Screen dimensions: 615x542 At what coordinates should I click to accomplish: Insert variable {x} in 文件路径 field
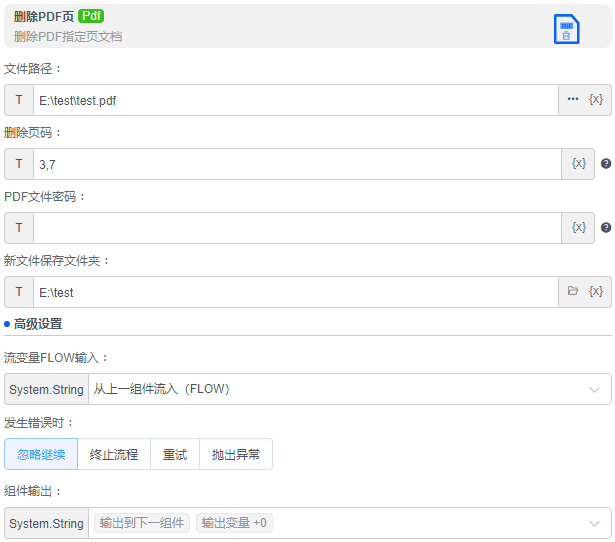pyautogui.click(x=595, y=99)
